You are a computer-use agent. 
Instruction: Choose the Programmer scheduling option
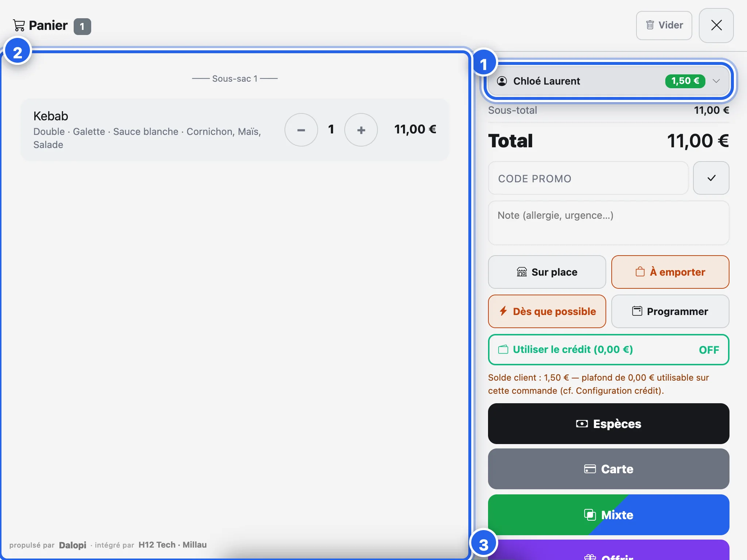point(670,311)
